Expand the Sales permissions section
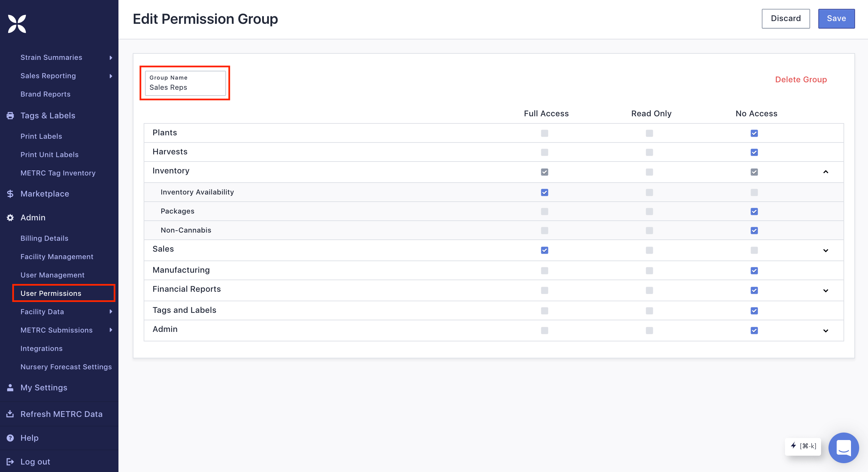This screenshot has height=472, width=868. 825,251
